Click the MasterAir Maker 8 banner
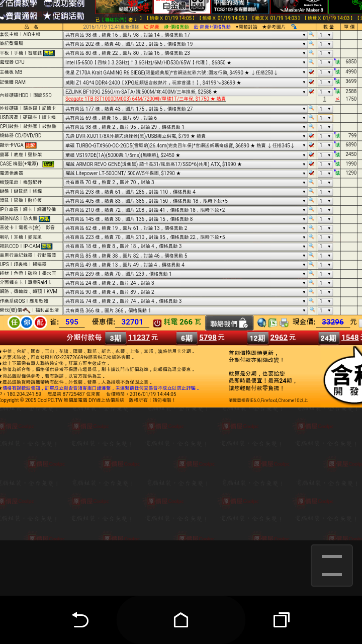362x644 pixels. 299,7
